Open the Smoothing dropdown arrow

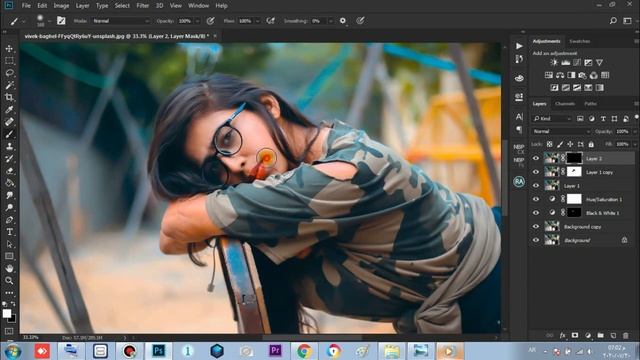coord(331,21)
